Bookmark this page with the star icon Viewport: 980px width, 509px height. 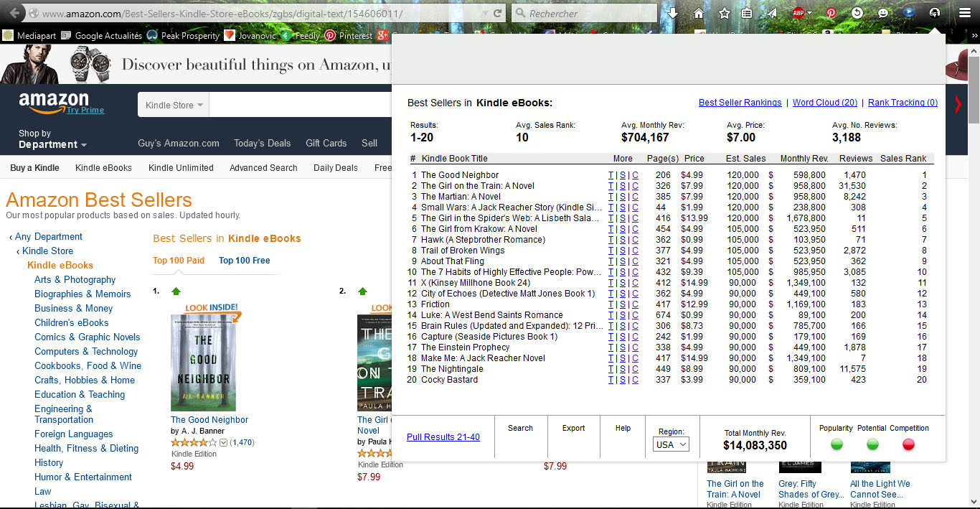coord(725,13)
